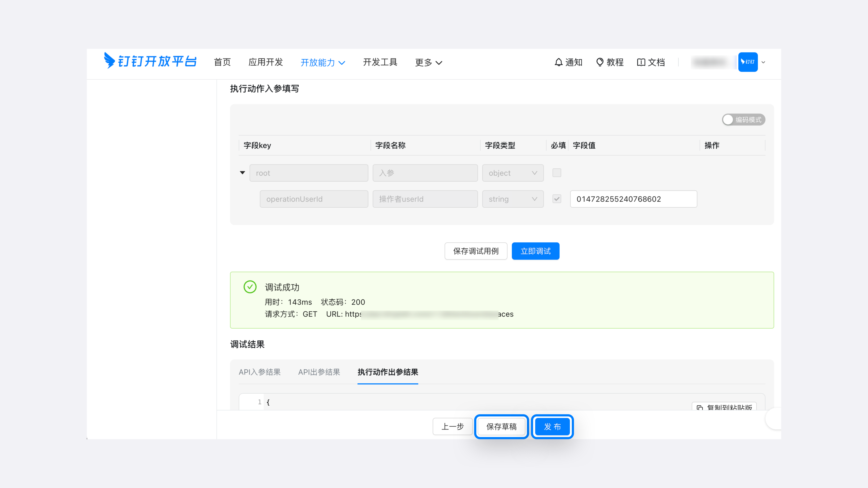Click the 请求方式: GET text
The image size is (868, 488).
pos(291,314)
